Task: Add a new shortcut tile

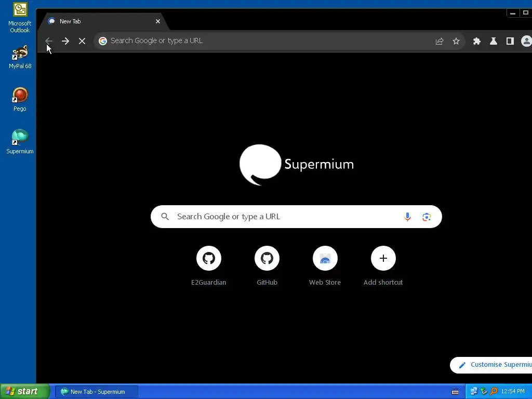Action: tap(383, 267)
